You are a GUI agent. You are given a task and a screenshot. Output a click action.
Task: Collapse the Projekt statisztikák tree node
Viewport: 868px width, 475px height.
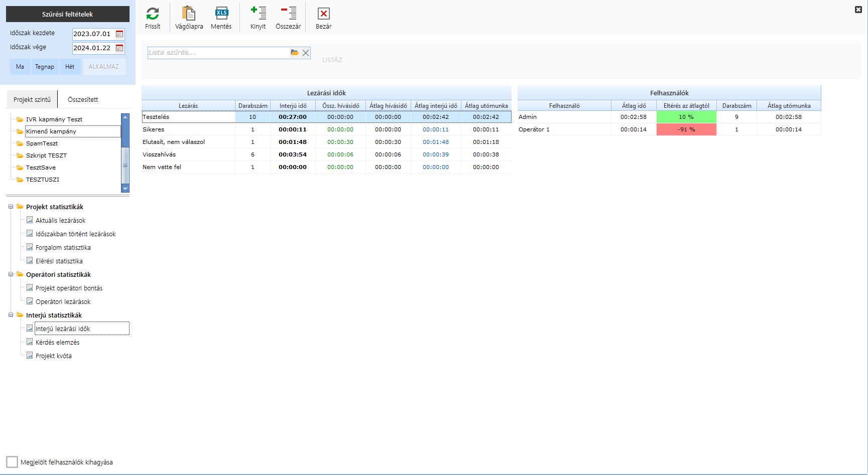[x=11, y=207]
